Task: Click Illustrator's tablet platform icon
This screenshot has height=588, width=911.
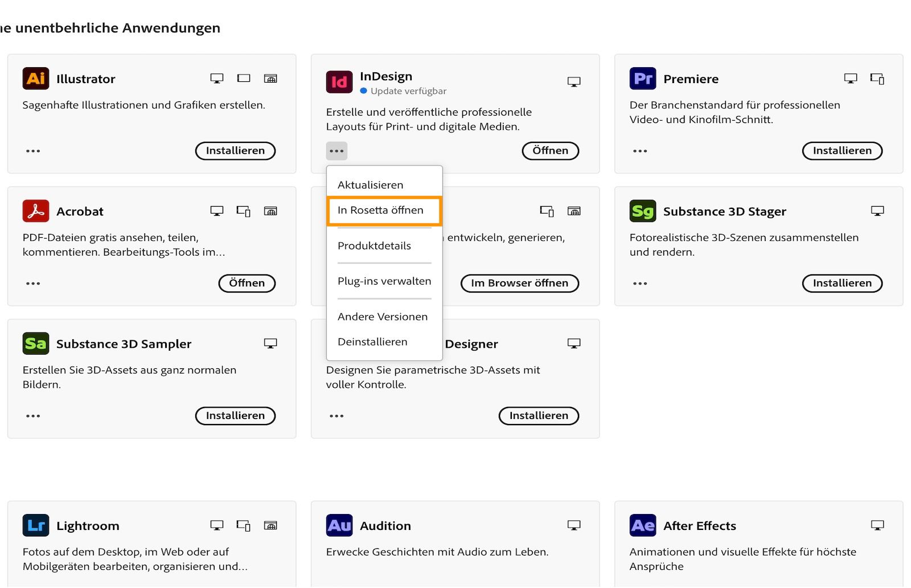Action: 244,79
